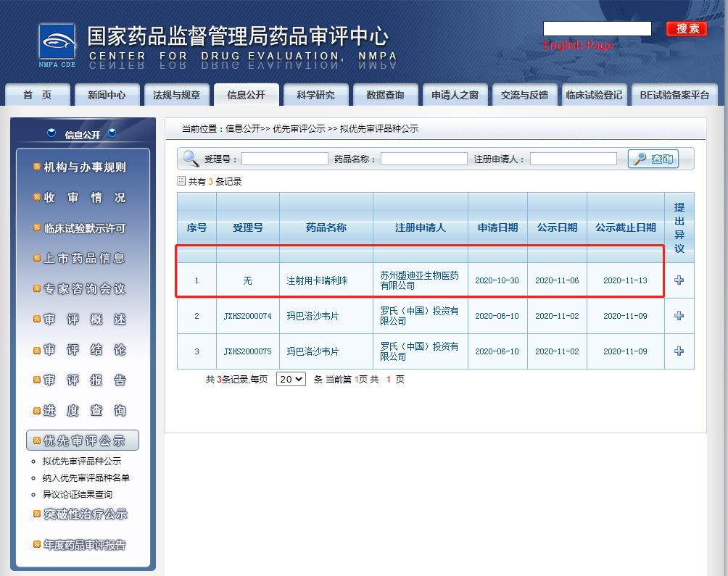Click 公示截止日期 column header
This screenshot has width=728, height=576.
(625, 228)
